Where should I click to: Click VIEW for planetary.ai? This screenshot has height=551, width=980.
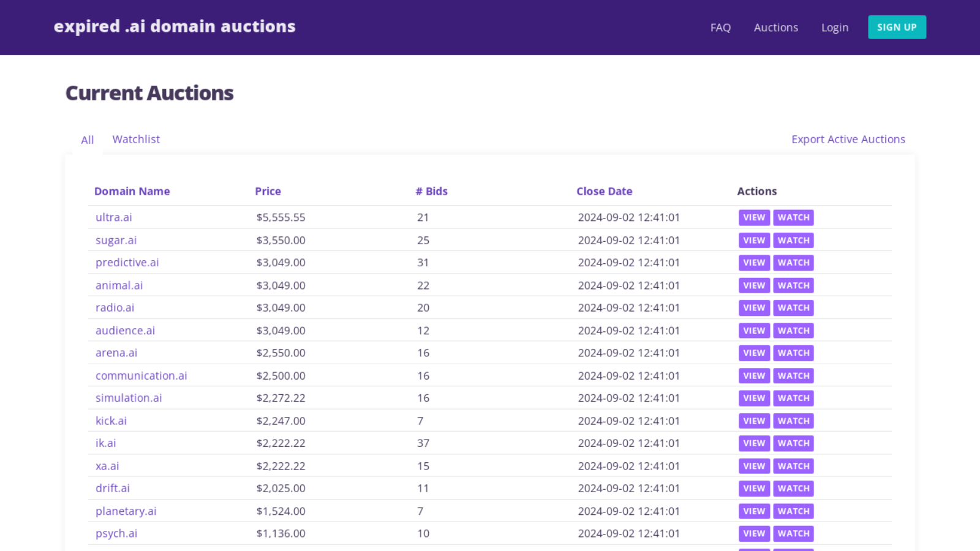point(754,511)
